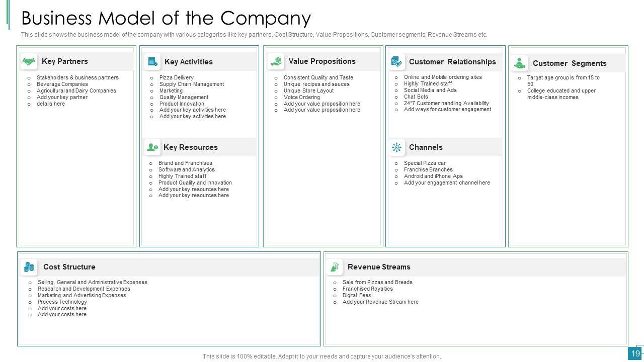644x362 pixels.
Task: Click the 'Brand and Franchises' resource item
Action: [x=185, y=163]
